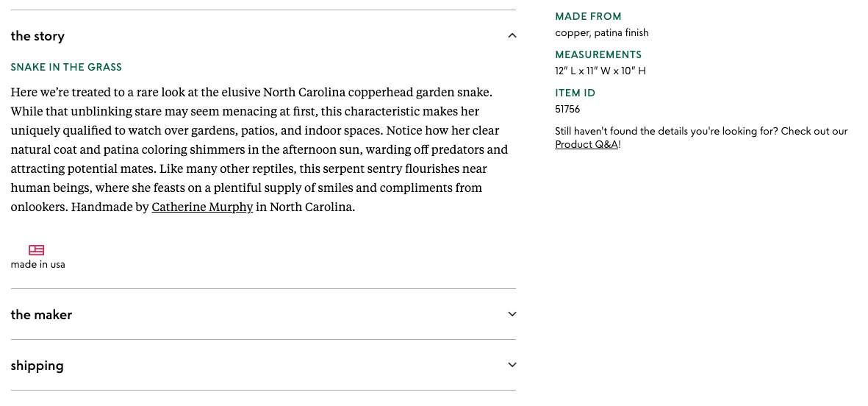Open the Catherine Murphy maker link

[202, 207]
